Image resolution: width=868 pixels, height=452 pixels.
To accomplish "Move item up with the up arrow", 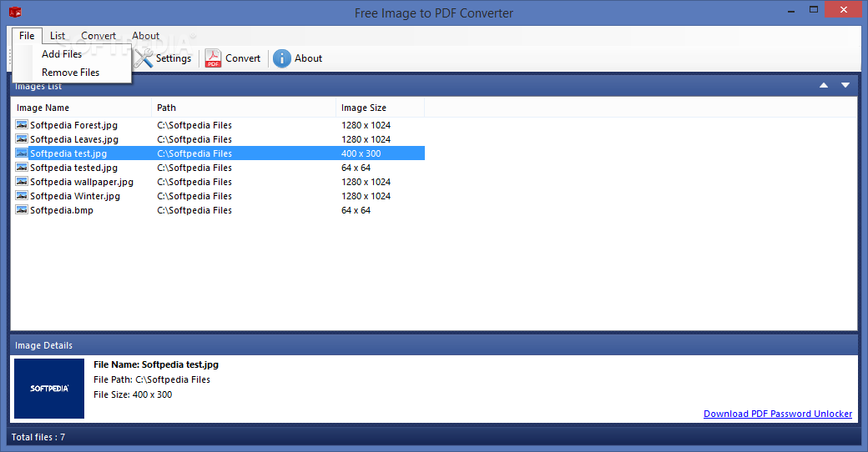I will [824, 85].
